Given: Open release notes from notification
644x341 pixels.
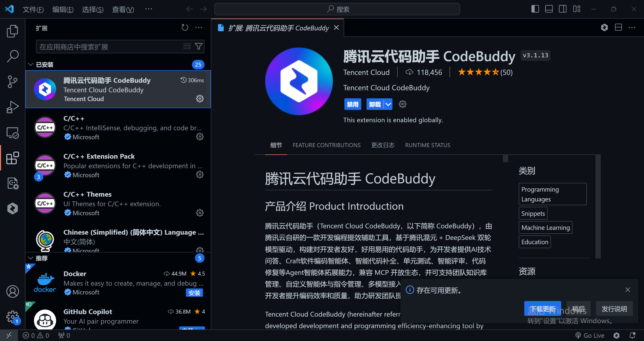Looking at the screenshot, I should point(614,309).
